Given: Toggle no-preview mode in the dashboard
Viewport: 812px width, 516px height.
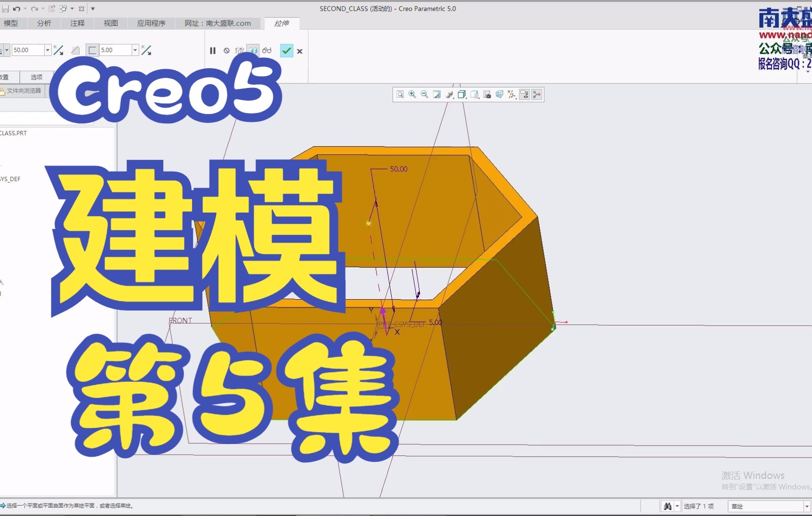Looking at the screenshot, I should [x=226, y=50].
